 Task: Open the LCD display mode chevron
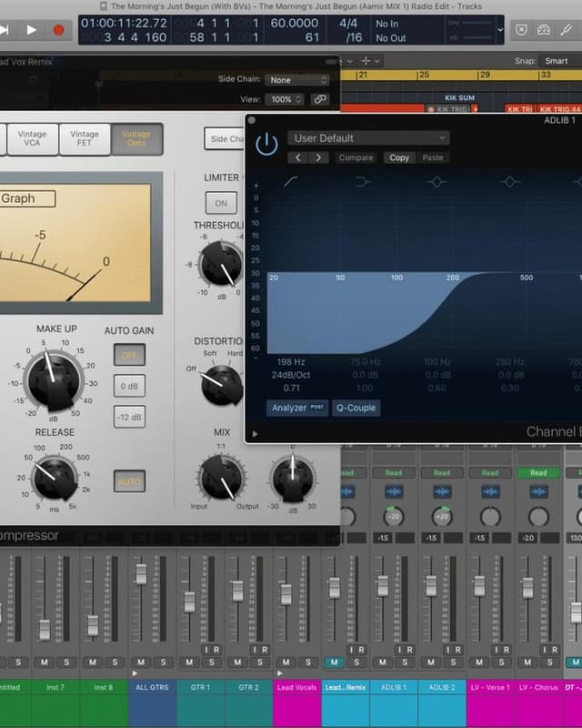500,30
